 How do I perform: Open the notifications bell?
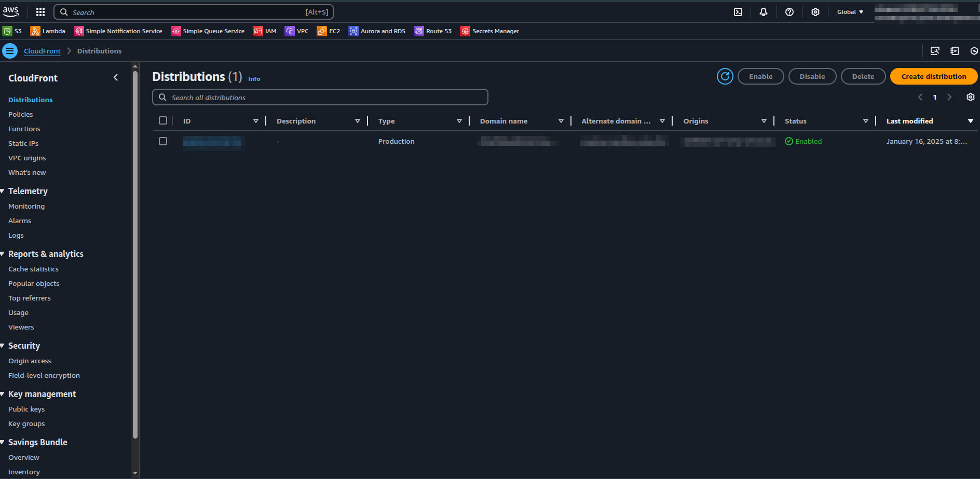click(763, 12)
